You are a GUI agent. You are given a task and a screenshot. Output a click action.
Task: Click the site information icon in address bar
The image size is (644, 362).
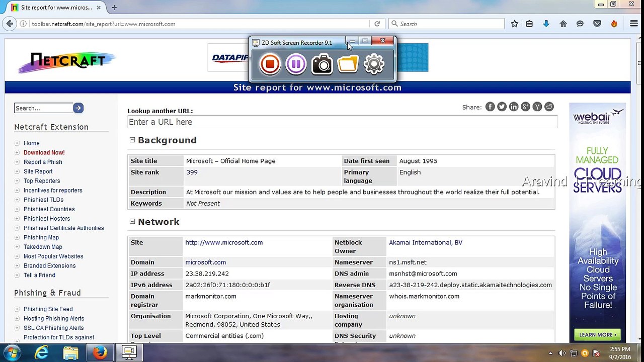click(x=23, y=24)
